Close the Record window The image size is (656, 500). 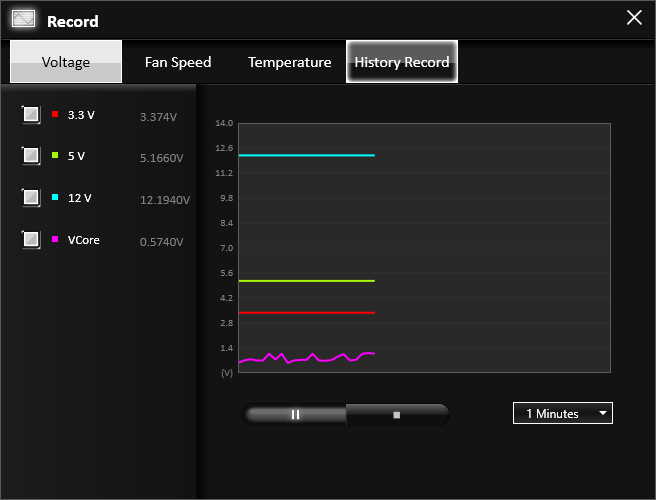[x=633, y=18]
